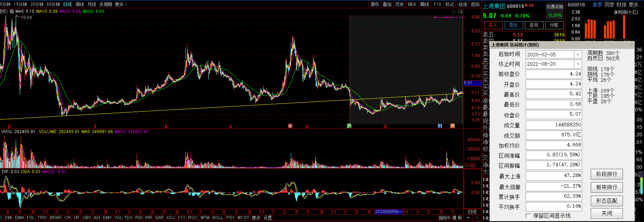Screen dimensions: 644x222
Task: Expand the 更多 period options
Action: (x=121, y=4)
